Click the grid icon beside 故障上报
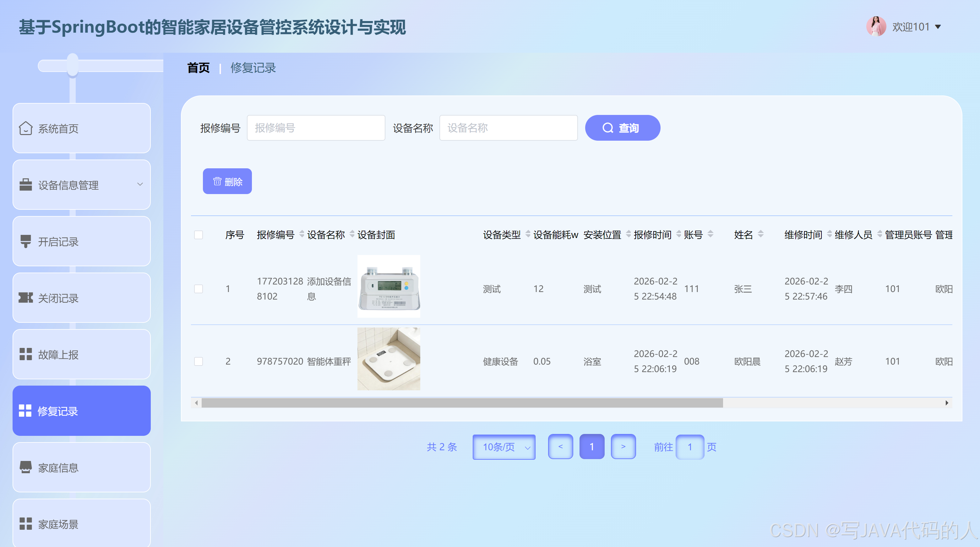 click(x=25, y=354)
